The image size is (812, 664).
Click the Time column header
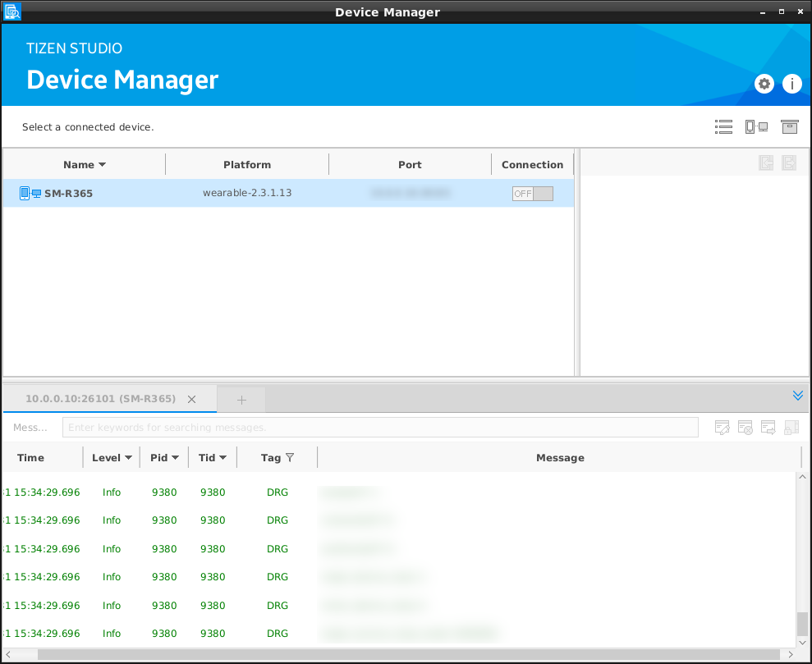click(30, 458)
